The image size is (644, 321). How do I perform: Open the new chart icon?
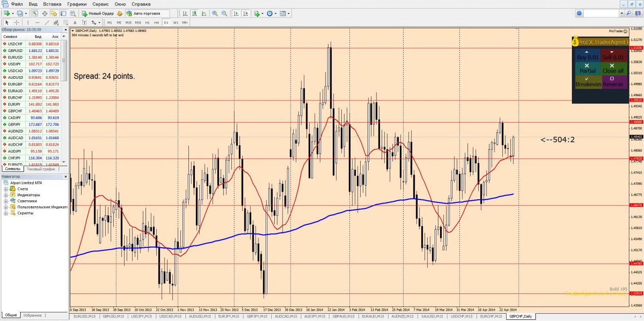(7, 13)
